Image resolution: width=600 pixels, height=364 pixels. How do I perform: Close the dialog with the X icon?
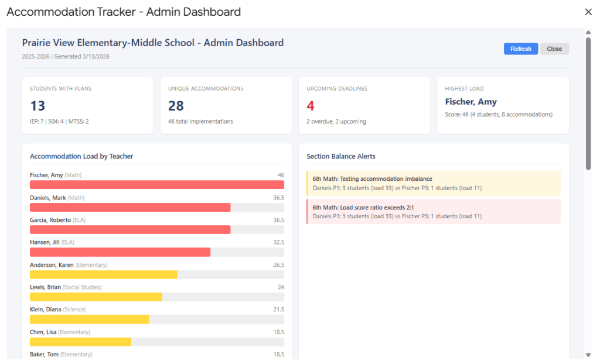coord(588,12)
